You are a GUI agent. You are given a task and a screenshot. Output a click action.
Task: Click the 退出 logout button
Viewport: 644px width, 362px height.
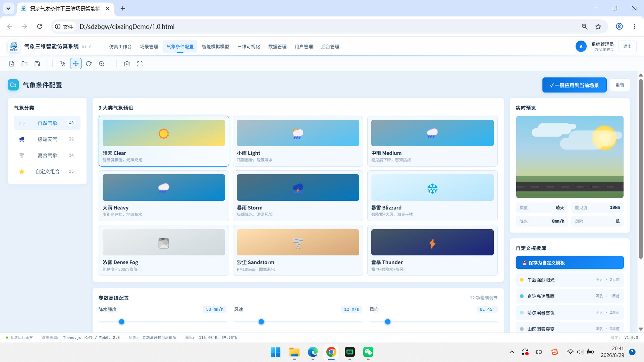[627, 47]
